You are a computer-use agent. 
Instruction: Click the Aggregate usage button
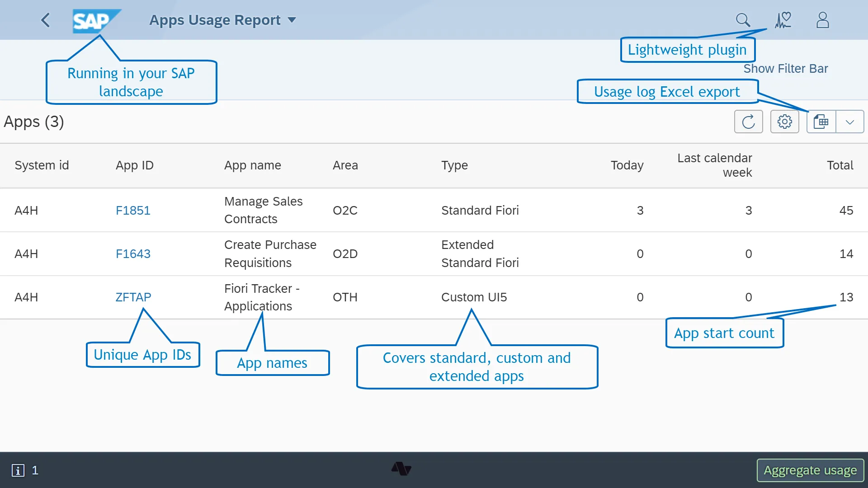click(x=810, y=470)
